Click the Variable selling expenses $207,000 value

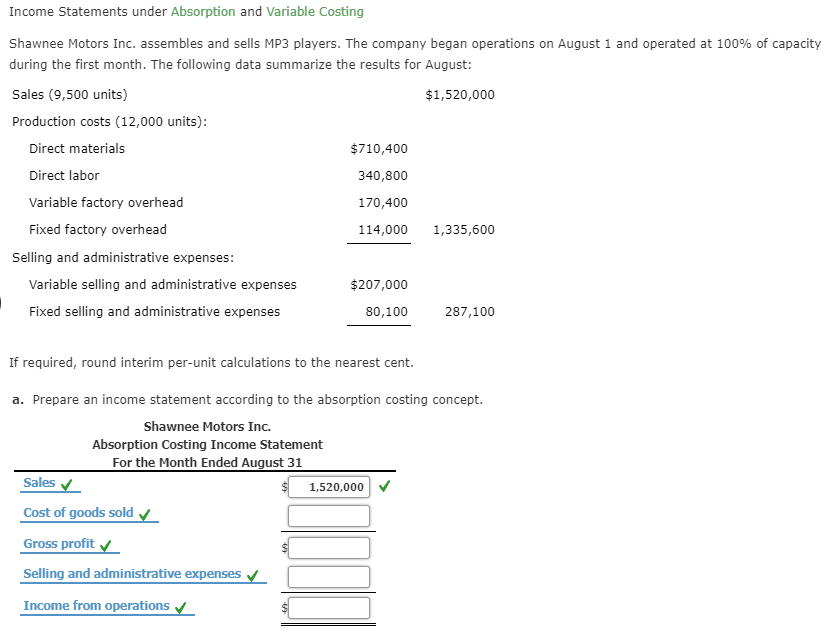point(379,284)
